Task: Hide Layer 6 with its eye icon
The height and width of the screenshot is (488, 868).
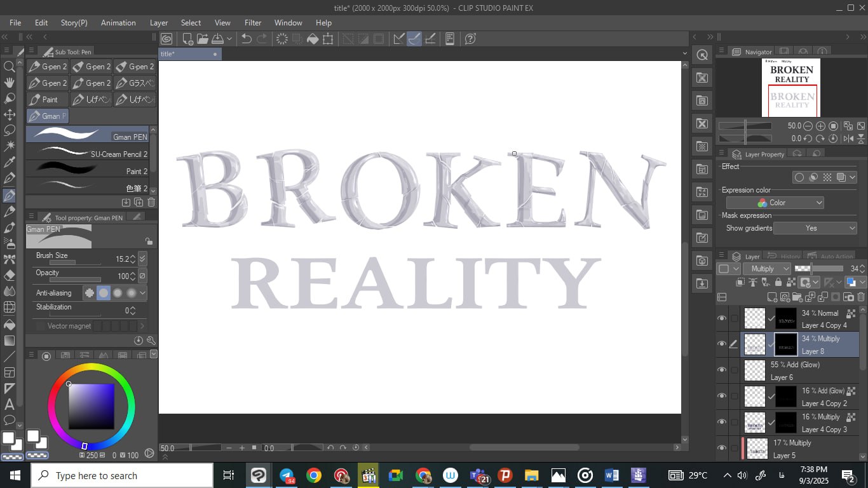Action: pos(722,370)
